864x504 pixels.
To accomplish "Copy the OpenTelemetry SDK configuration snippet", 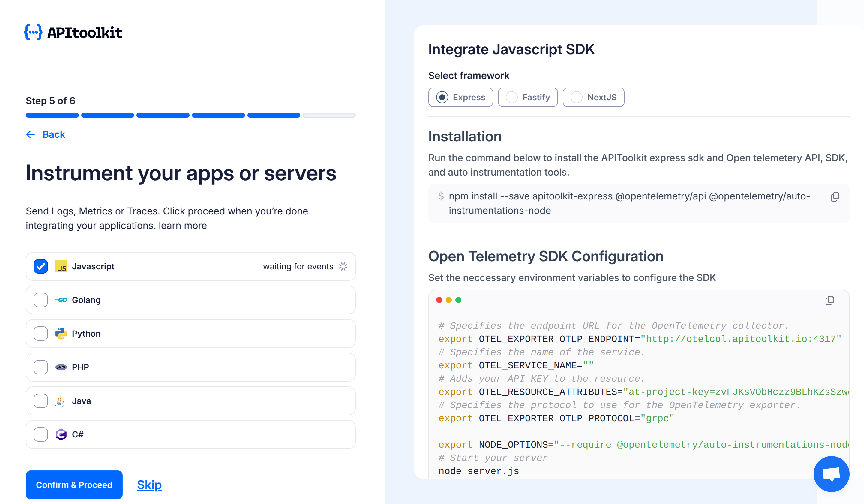I will click(x=830, y=301).
